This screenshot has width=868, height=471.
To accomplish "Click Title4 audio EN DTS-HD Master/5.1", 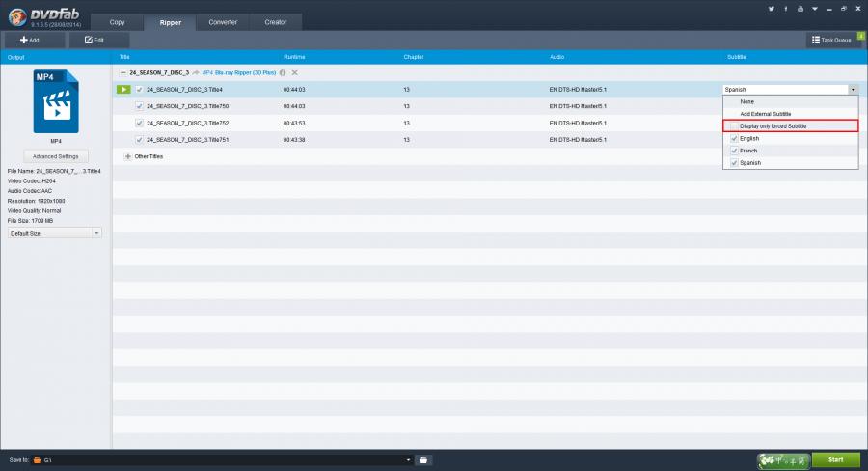I will (x=578, y=89).
